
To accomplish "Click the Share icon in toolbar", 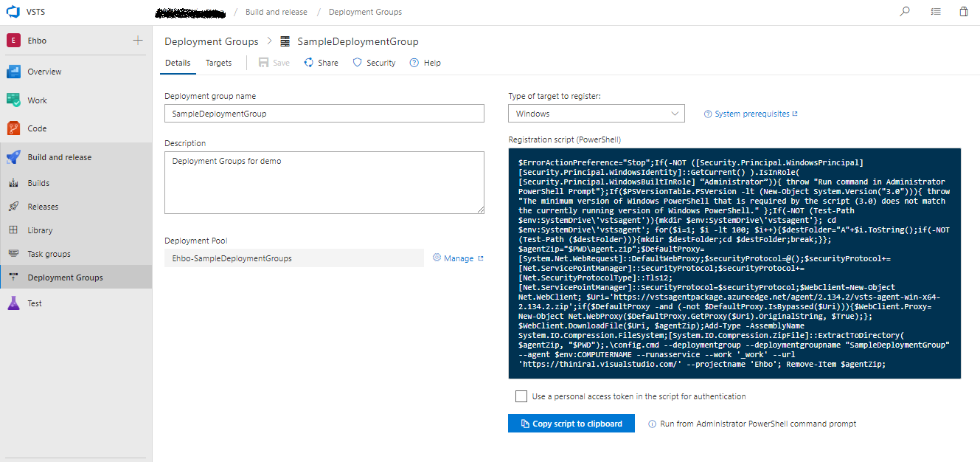I will tap(308, 63).
